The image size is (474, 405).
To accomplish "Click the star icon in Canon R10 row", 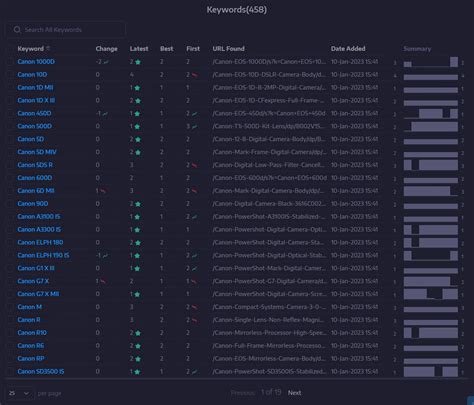I will (138, 333).
